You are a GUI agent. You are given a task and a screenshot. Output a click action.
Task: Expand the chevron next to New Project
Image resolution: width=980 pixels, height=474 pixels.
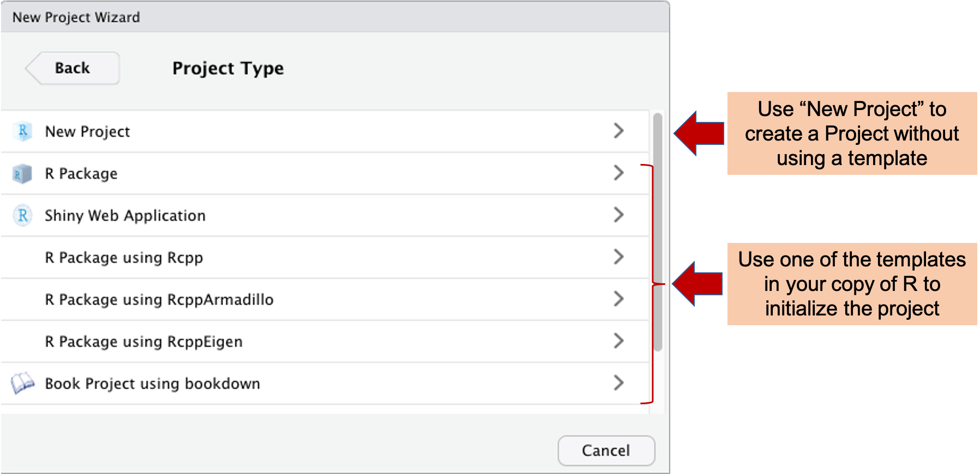pos(618,131)
